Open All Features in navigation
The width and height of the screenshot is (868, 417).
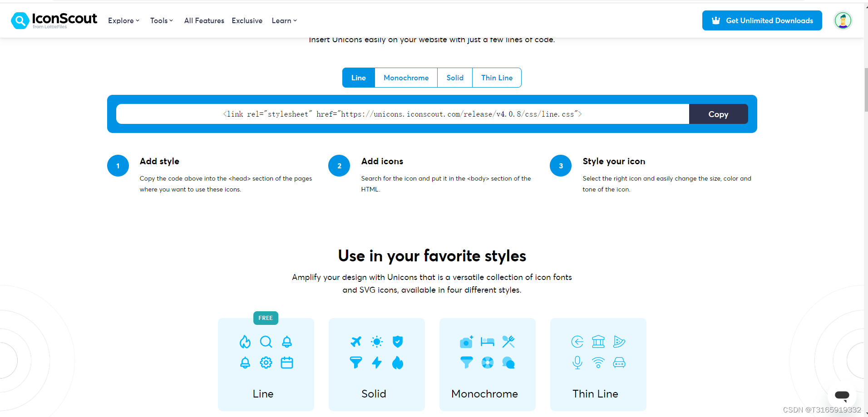[204, 20]
